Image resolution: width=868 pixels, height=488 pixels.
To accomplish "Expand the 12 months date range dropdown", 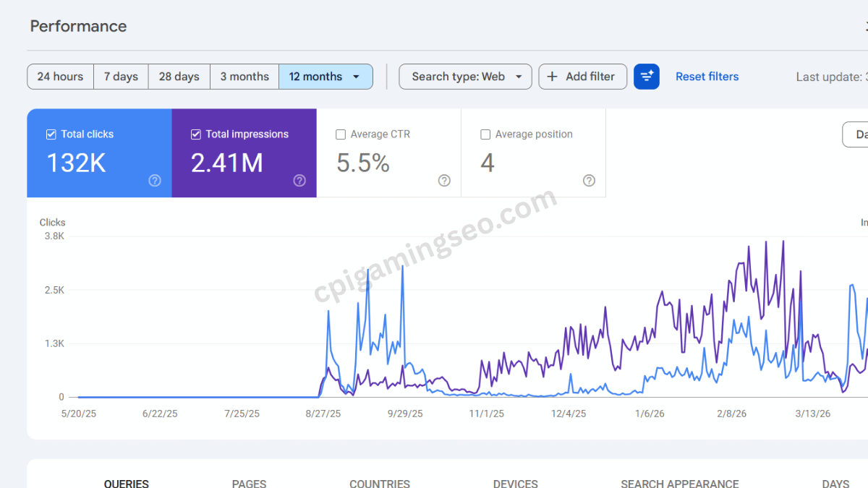I will pyautogui.click(x=356, y=77).
